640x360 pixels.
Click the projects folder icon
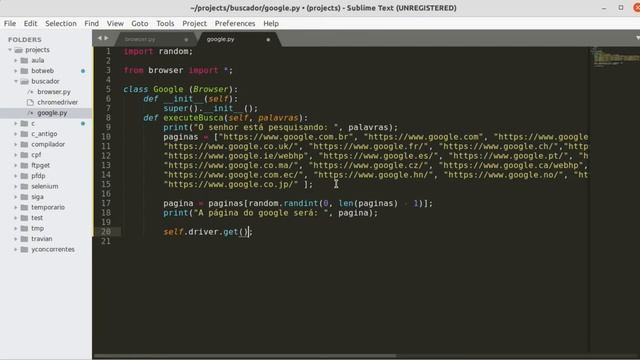[18, 50]
